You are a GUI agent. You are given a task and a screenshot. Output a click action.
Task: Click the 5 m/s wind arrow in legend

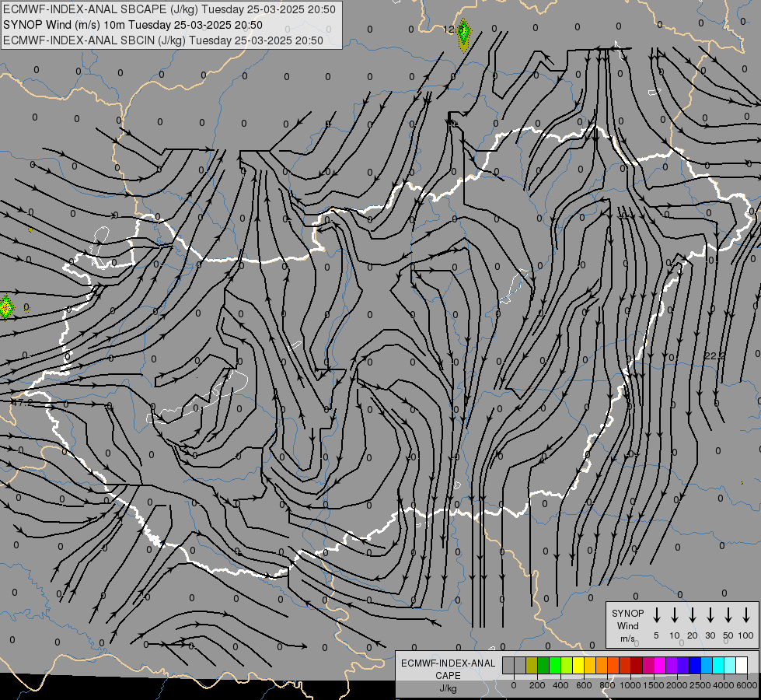657,615
